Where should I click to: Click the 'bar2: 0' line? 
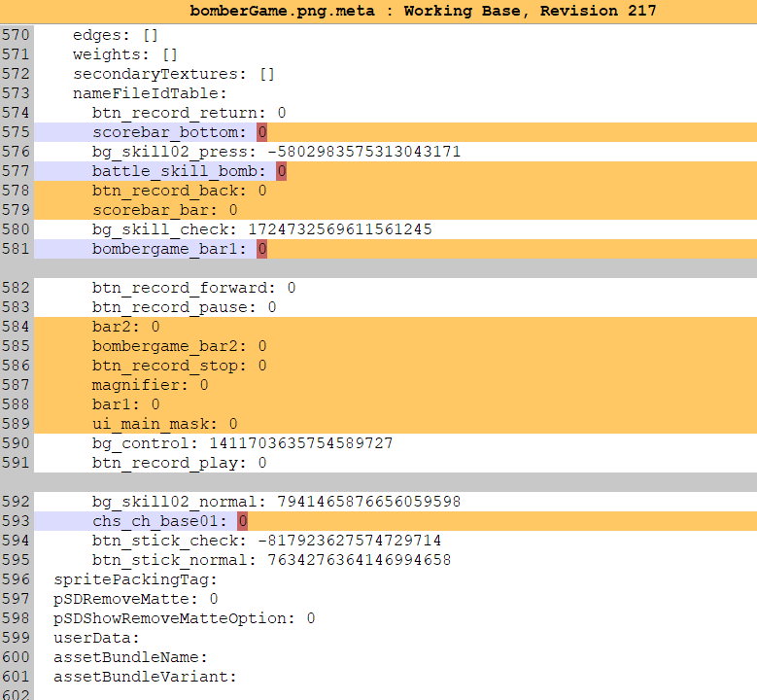[x=125, y=327]
